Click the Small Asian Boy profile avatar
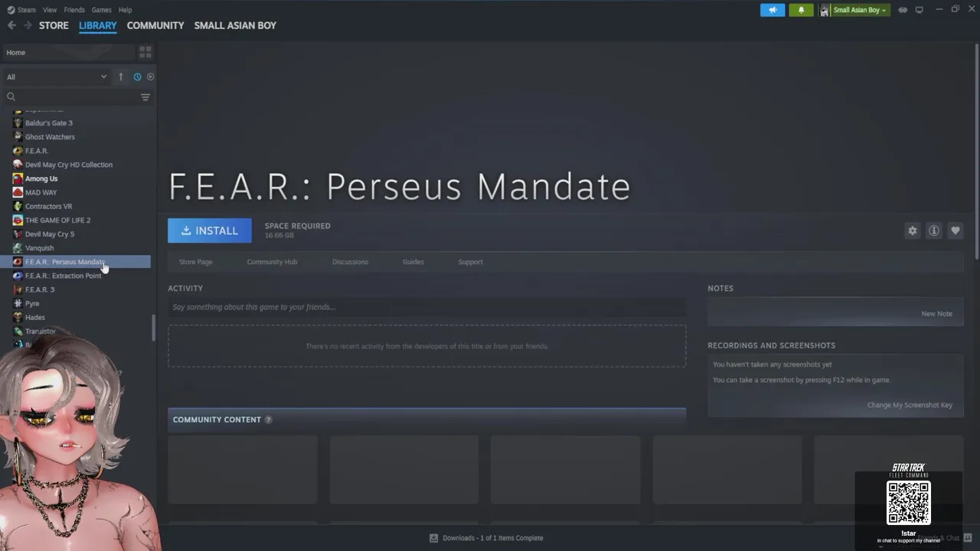Image resolution: width=980 pixels, height=551 pixels. pyautogui.click(x=825, y=10)
